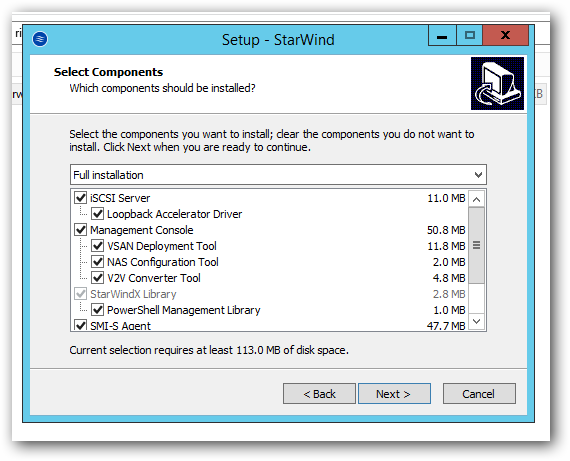Toggle the NAS Configuration Tool checkbox

pyautogui.click(x=97, y=262)
